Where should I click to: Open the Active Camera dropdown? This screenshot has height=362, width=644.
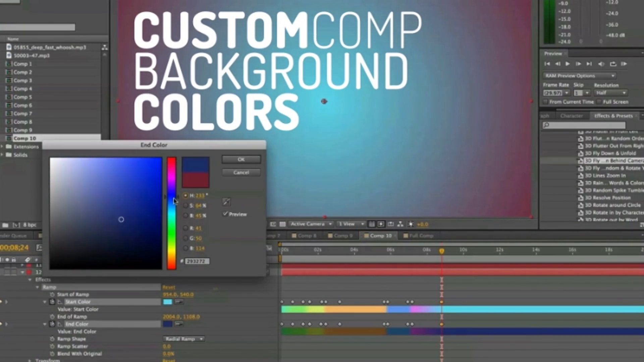point(311,224)
